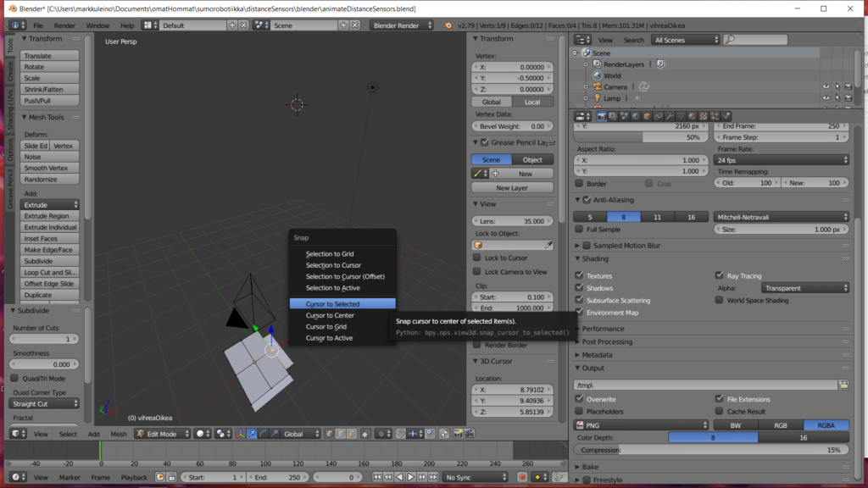Expand the Performance panel

pyautogui.click(x=603, y=329)
